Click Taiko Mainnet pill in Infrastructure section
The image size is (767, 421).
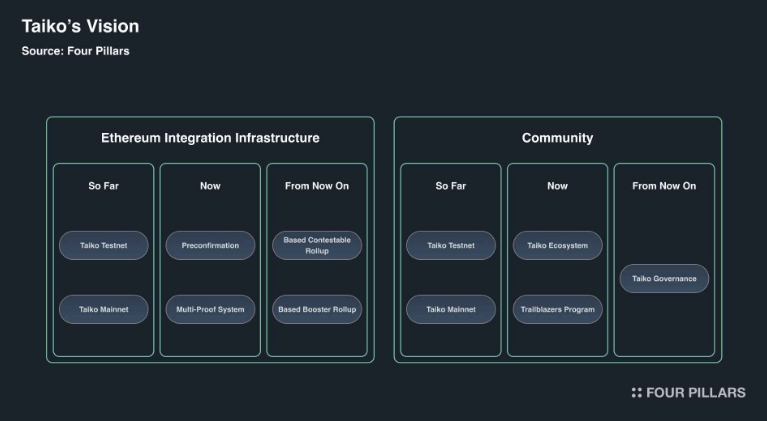(104, 309)
